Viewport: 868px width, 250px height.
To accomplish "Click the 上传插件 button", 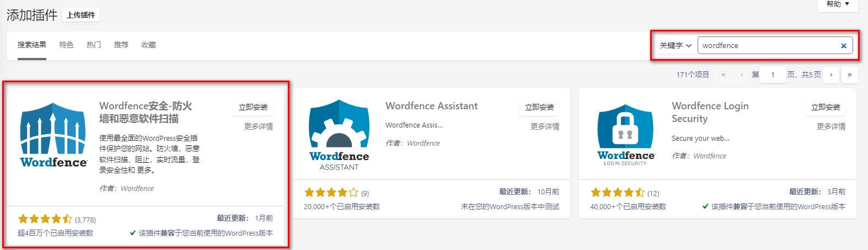I will coord(81,15).
